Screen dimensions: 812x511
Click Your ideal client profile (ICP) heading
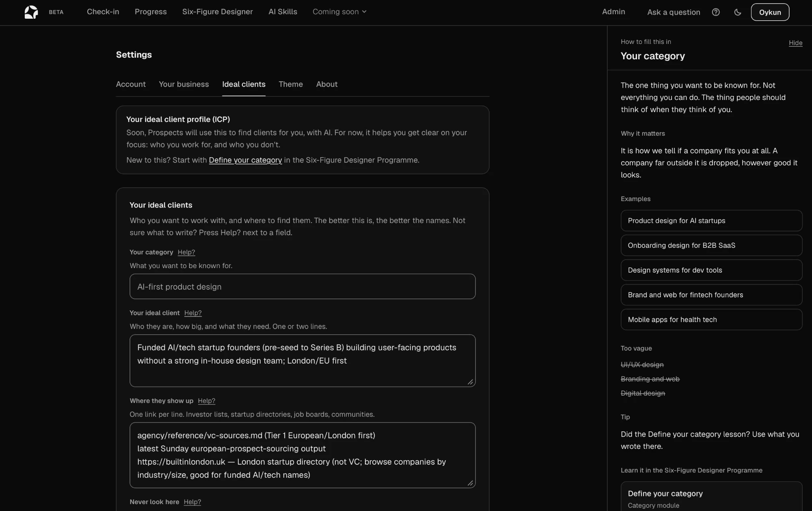click(178, 119)
